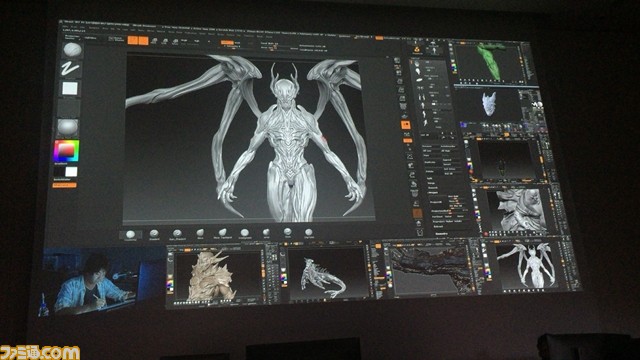
Task: Toggle the orange Edit mode button
Action: coord(133,40)
